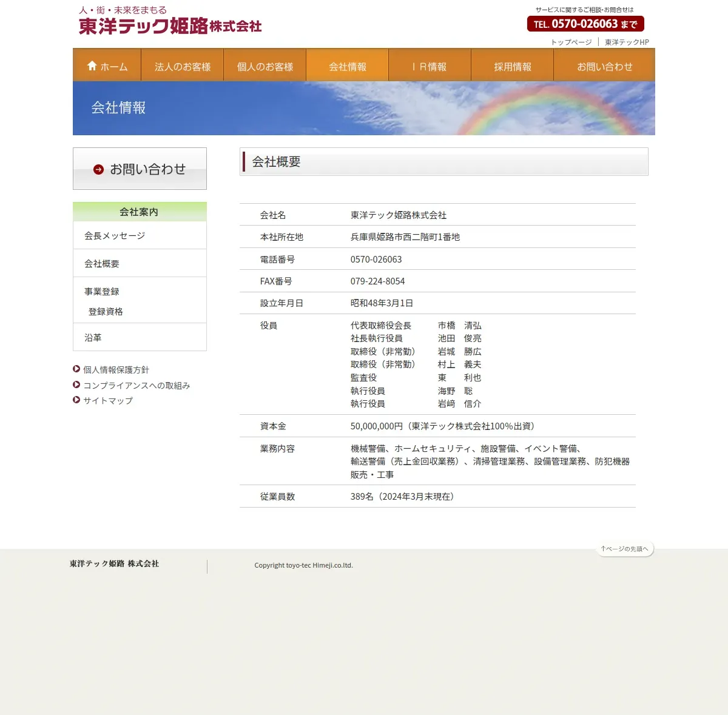Screen dimensions: 728x715
Task: Open お問い合わせ in the navigation bar
Action: pos(604,65)
